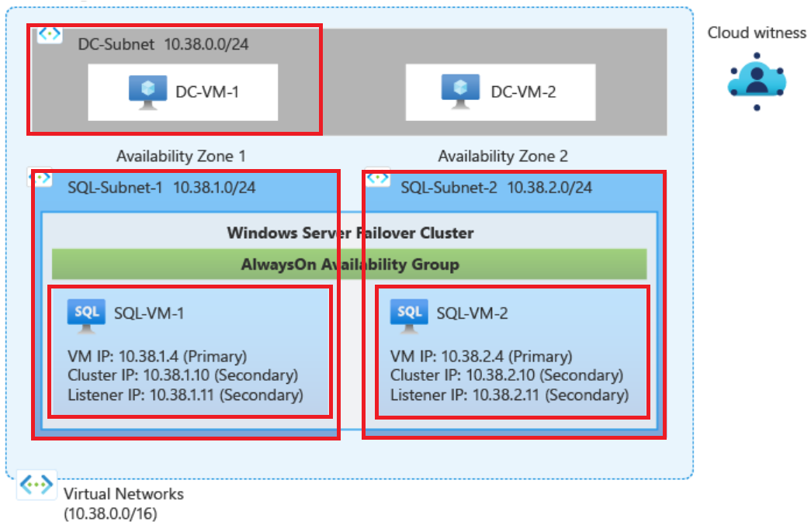Select the DC-VM-2 label text
This screenshot has width=811, height=532.
coord(523,92)
